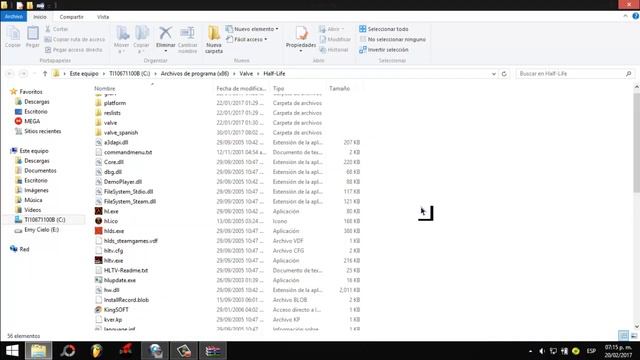Click the Historial ribbon button
Screen dimensions: 640x360
pos(334,50)
